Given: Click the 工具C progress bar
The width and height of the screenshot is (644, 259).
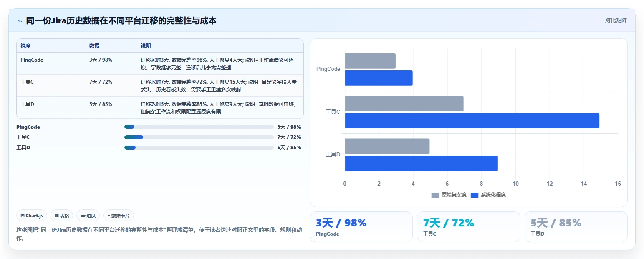Looking at the screenshot, I should tap(199, 137).
